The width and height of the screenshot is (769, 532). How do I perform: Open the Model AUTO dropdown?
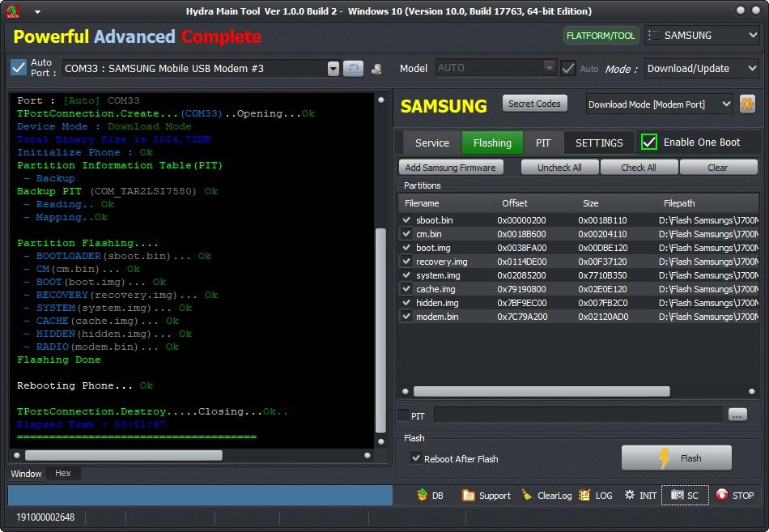point(550,66)
